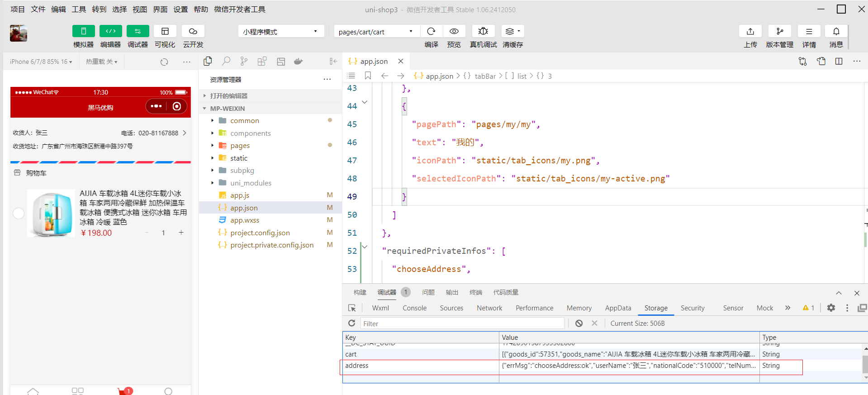868x395 pixels.
Task: Open version management
Action: click(779, 31)
